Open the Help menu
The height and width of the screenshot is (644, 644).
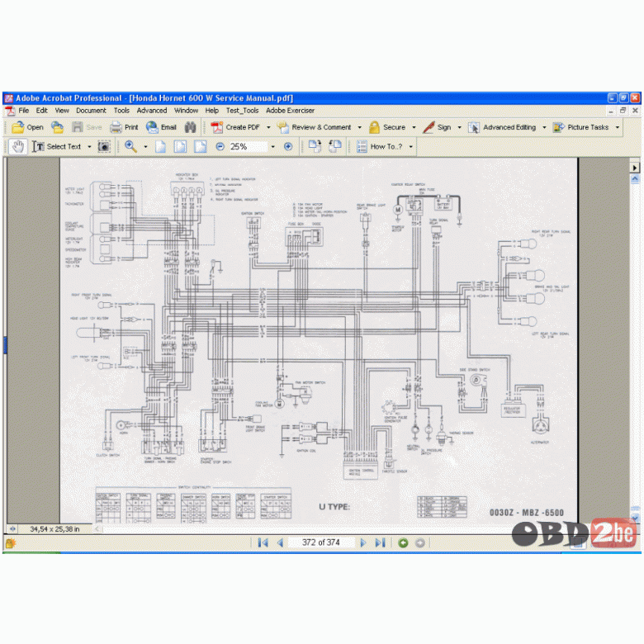pos(212,111)
